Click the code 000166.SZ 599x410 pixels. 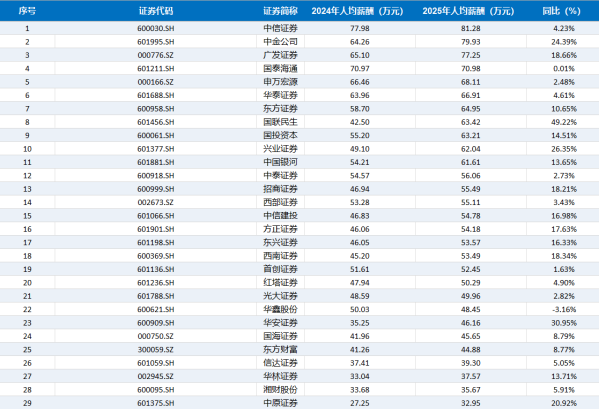click(x=156, y=82)
